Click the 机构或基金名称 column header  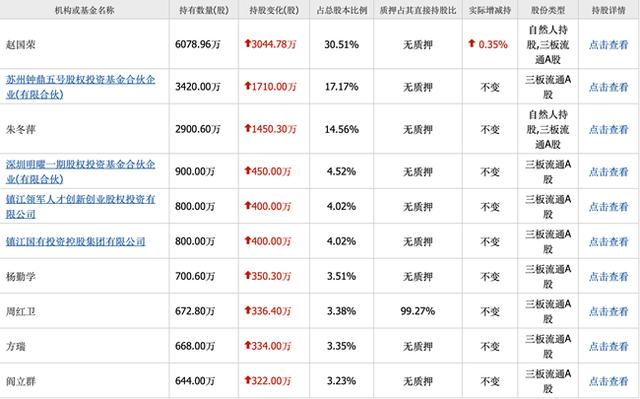click(x=84, y=10)
